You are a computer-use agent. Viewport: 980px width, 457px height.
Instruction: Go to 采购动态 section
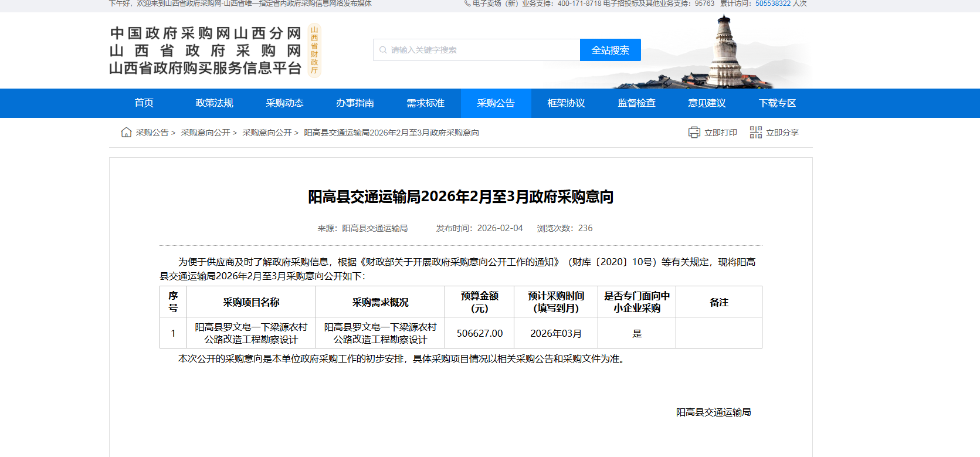tap(285, 103)
